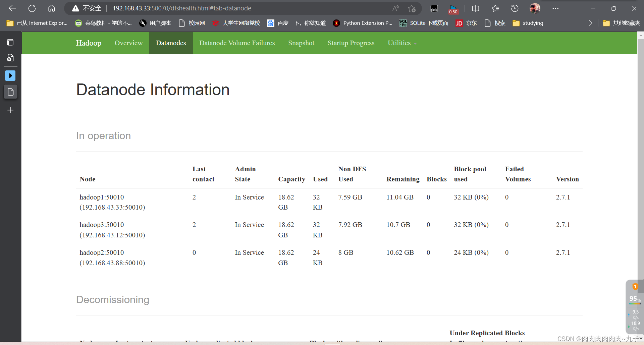The width and height of the screenshot is (644, 345).
Task: Open the profile avatar menu
Action: (535, 8)
